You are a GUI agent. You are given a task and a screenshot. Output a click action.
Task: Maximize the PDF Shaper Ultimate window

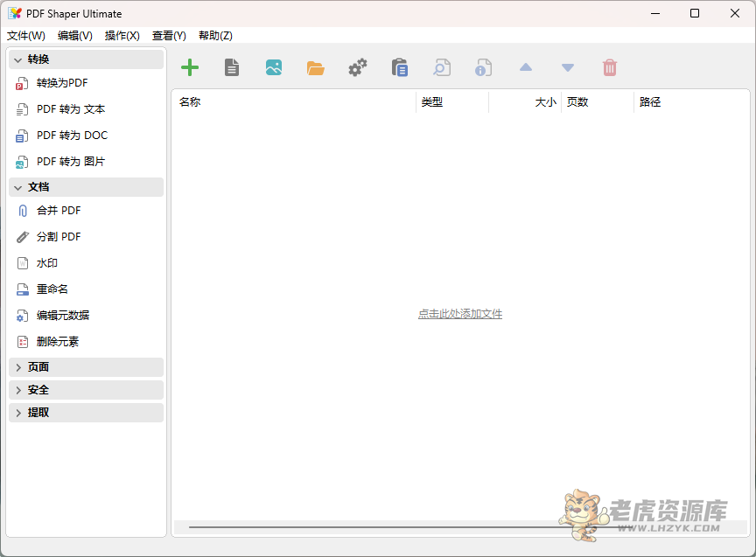695,13
